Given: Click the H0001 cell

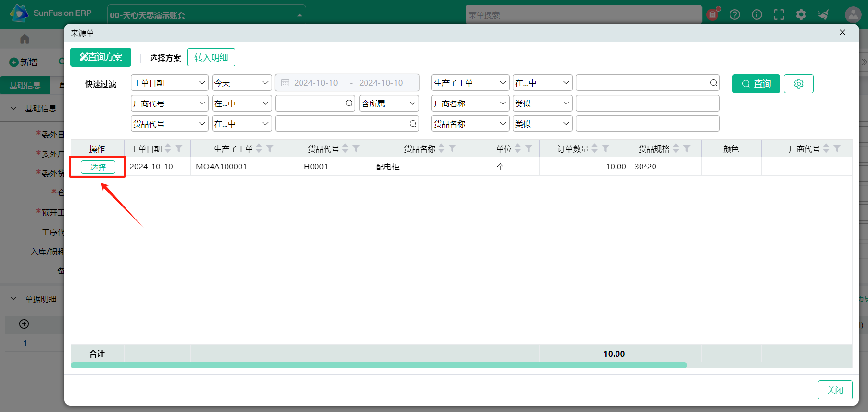Looking at the screenshot, I should click(335, 167).
